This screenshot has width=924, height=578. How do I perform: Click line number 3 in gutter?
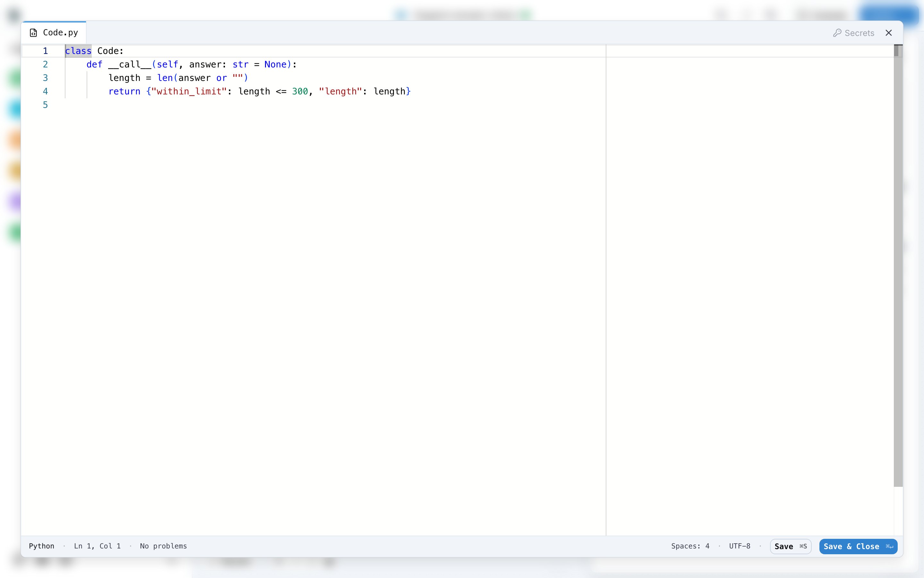[46, 78]
